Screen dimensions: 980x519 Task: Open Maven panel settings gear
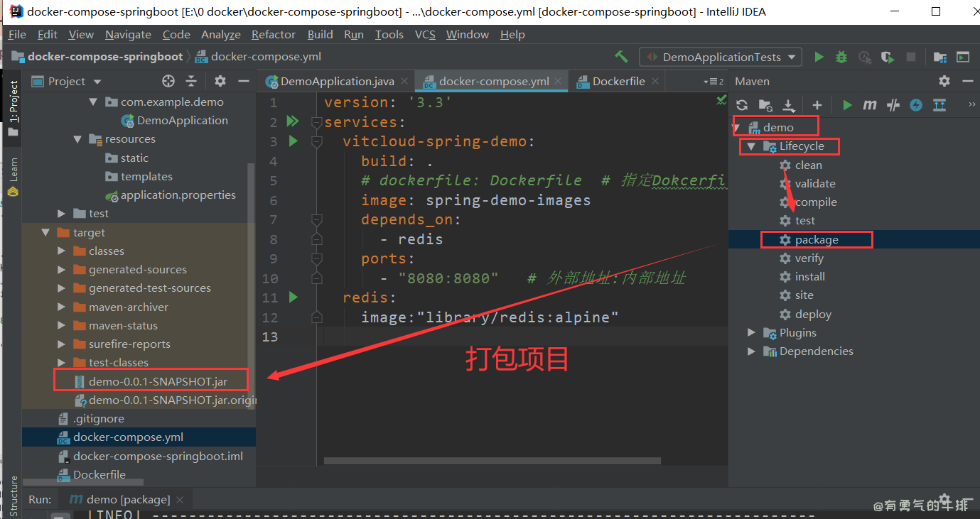pyautogui.click(x=944, y=81)
